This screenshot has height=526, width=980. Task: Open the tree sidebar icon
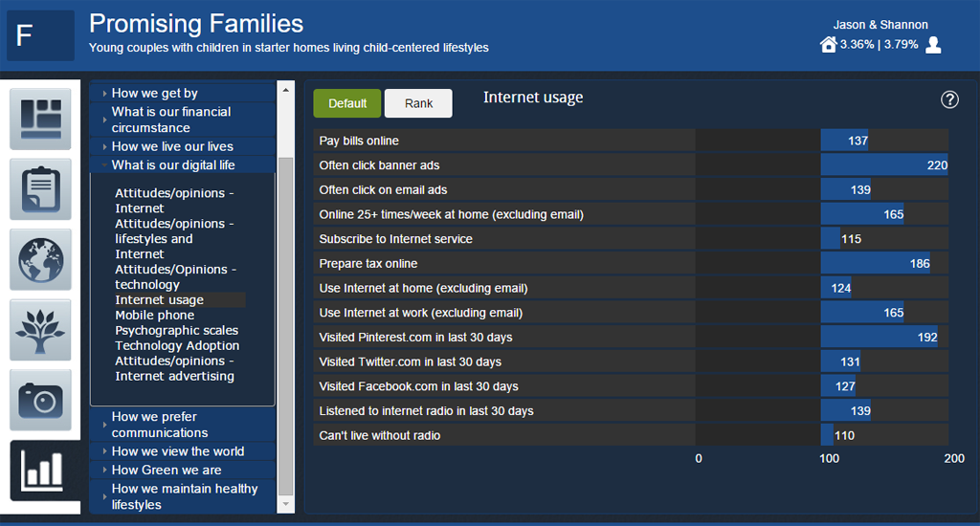40,330
